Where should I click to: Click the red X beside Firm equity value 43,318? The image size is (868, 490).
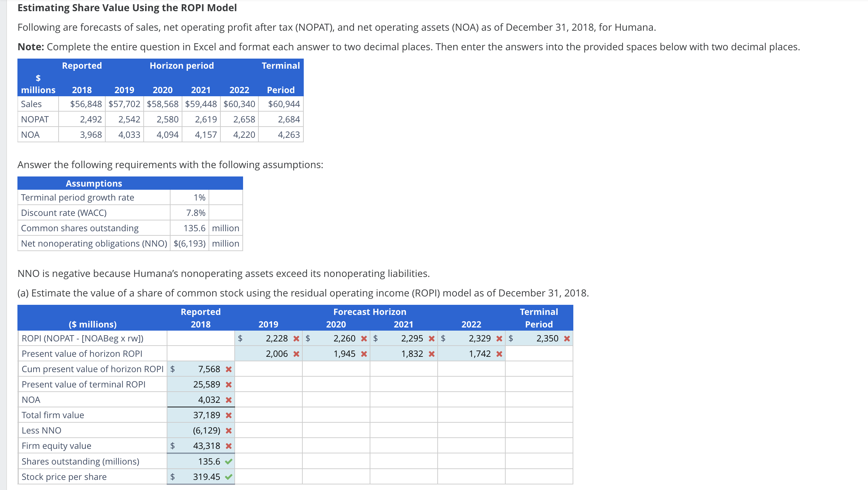tap(228, 446)
